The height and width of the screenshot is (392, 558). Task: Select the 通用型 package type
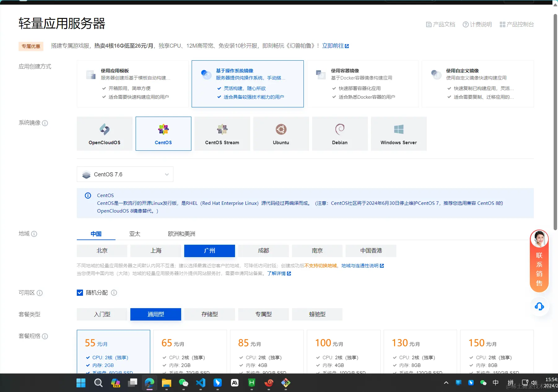[x=156, y=314]
